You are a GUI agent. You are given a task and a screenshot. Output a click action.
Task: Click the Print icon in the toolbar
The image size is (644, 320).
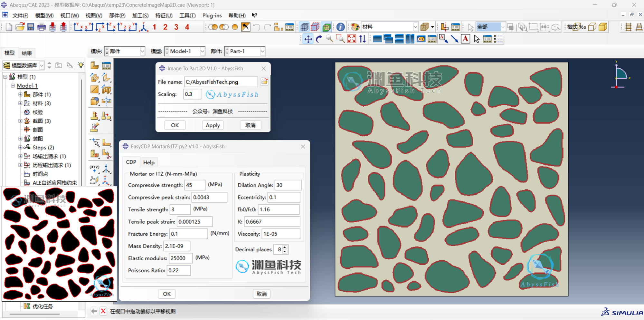(42, 27)
